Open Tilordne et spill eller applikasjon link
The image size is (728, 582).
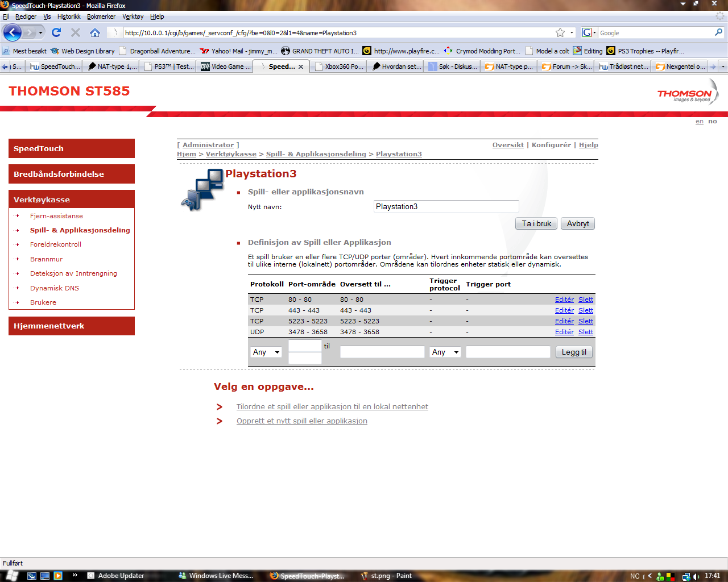click(x=332, y=406)
